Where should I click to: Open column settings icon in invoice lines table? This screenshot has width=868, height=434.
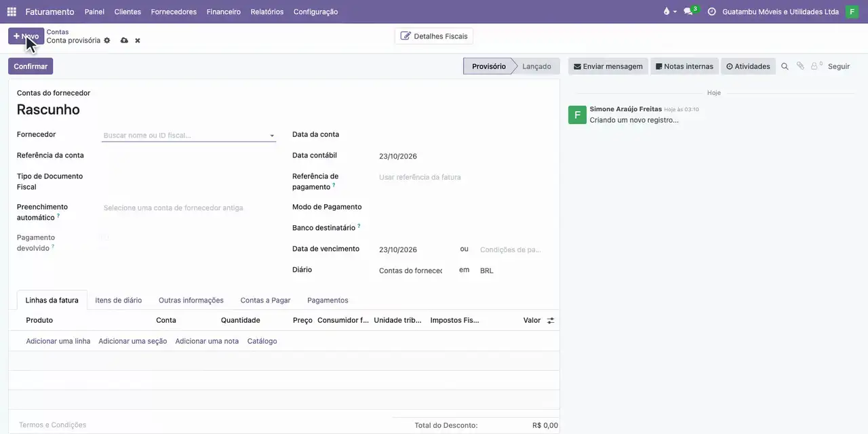(x=551, y=320)
